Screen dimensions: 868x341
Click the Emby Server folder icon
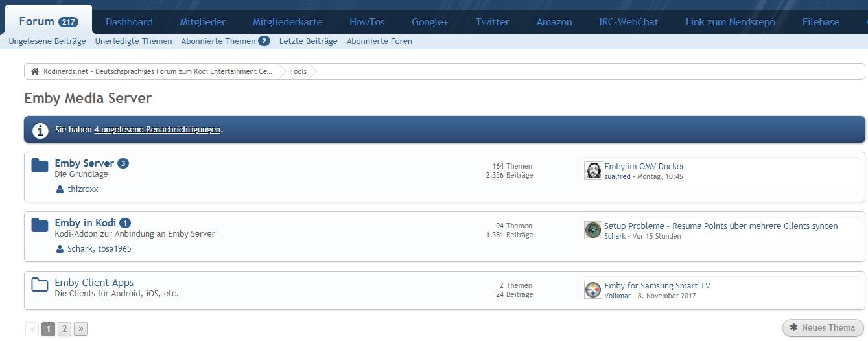[x=40, y=165]
